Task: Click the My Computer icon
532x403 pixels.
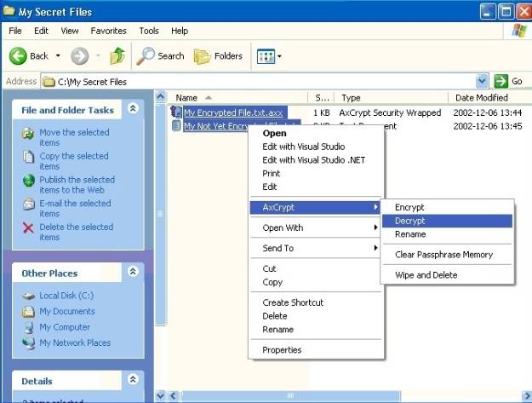Action: 29,327
